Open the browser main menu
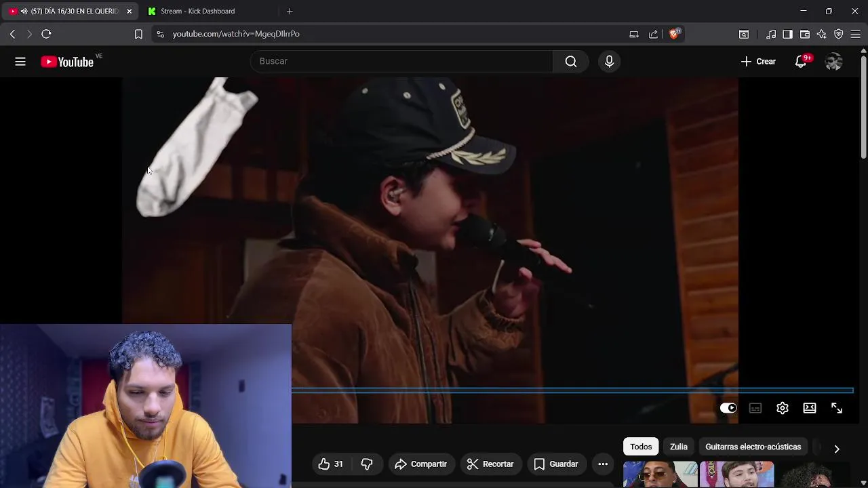Screen dimensions: 868x488 click(x=856, y=34)
